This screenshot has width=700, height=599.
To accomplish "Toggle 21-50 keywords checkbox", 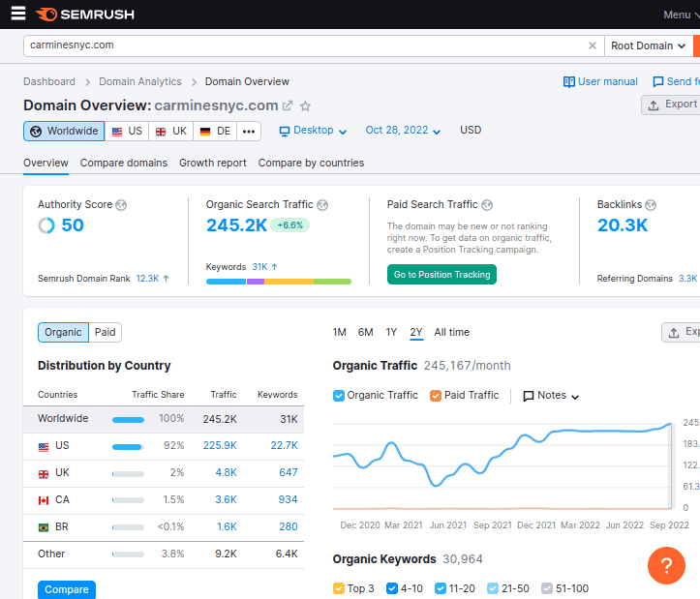I will [x=493, y=588].
